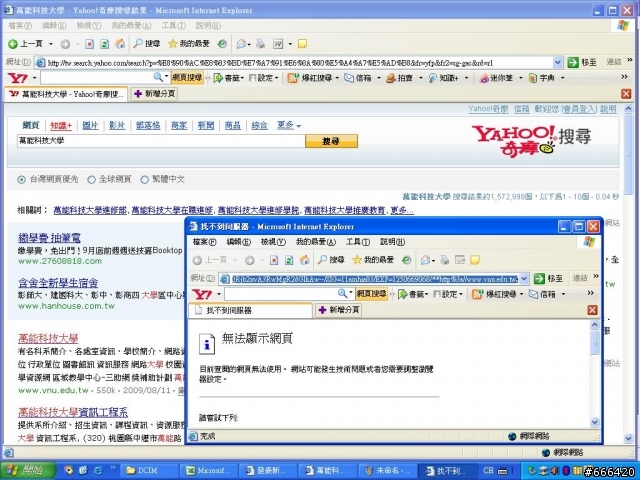Refresh the page in Yahoo search window

104,44
